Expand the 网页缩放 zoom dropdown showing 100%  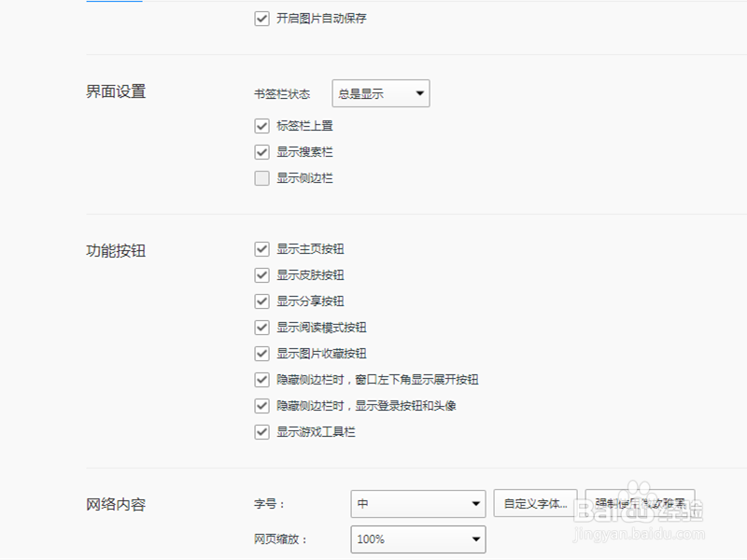(417, 539)
